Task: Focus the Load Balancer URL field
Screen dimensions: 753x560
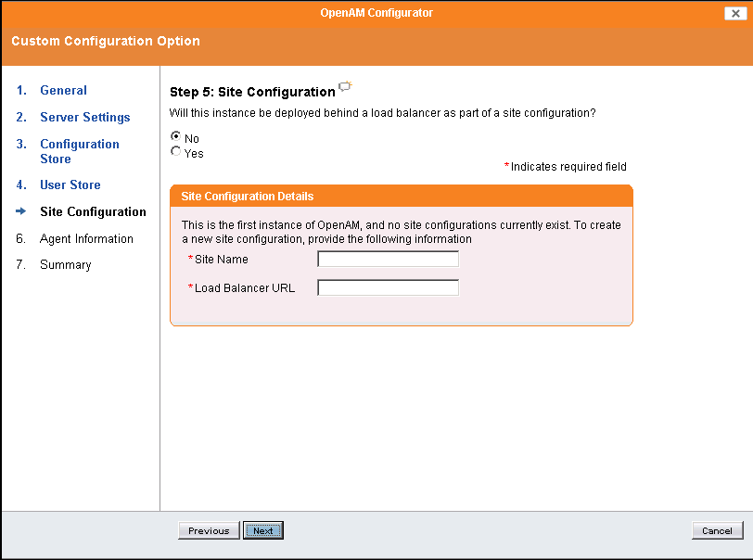Action: (388, 288)
